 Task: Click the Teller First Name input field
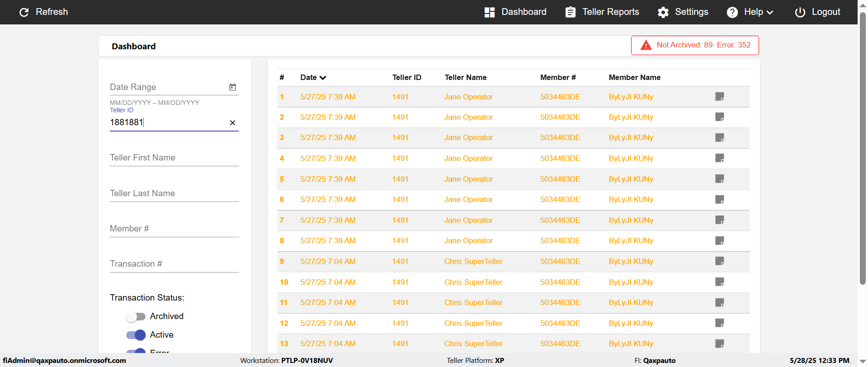coord(174,158)
